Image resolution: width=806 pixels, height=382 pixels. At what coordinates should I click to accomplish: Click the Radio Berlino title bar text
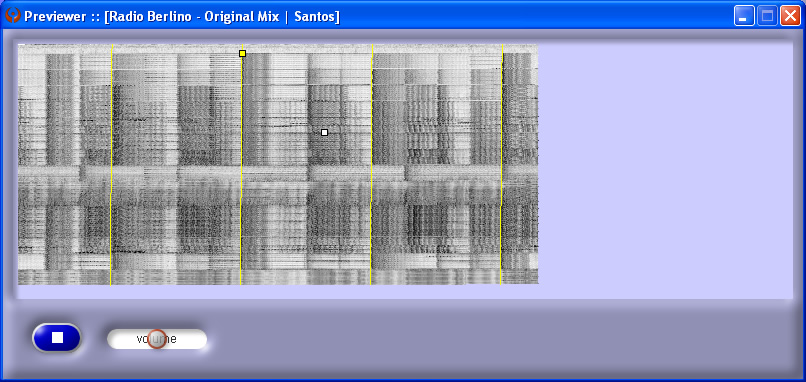(182, 16)
